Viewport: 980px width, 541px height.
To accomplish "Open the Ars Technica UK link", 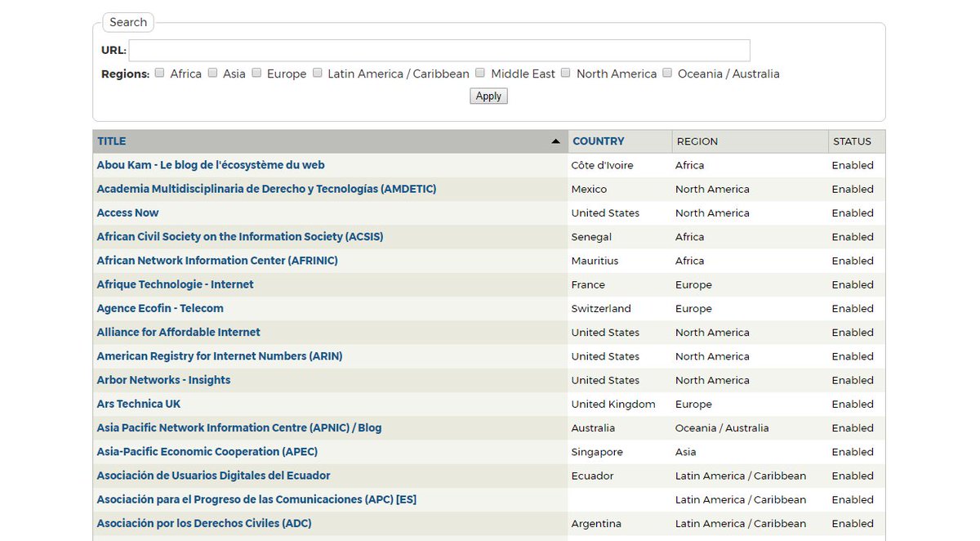I will pos(139,404).
